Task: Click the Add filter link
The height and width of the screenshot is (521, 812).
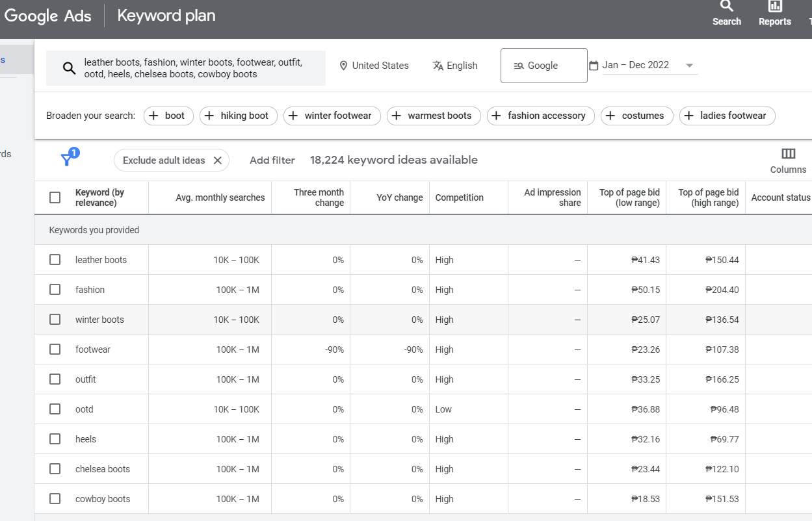Action: click(x=272, y=160)
